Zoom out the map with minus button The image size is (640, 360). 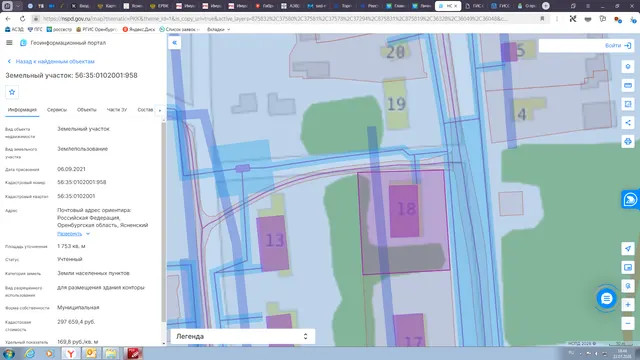[x=628, y=323]
